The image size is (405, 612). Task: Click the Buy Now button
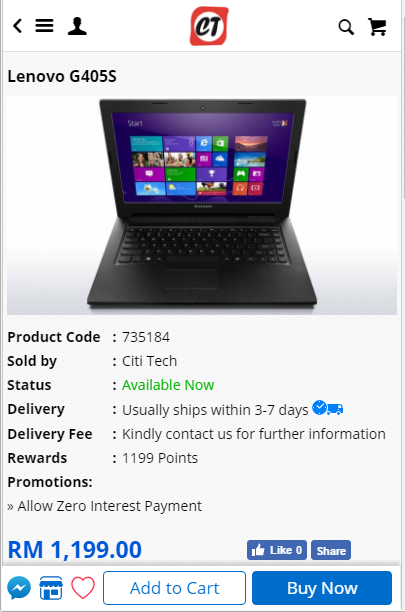pos(322,588)
